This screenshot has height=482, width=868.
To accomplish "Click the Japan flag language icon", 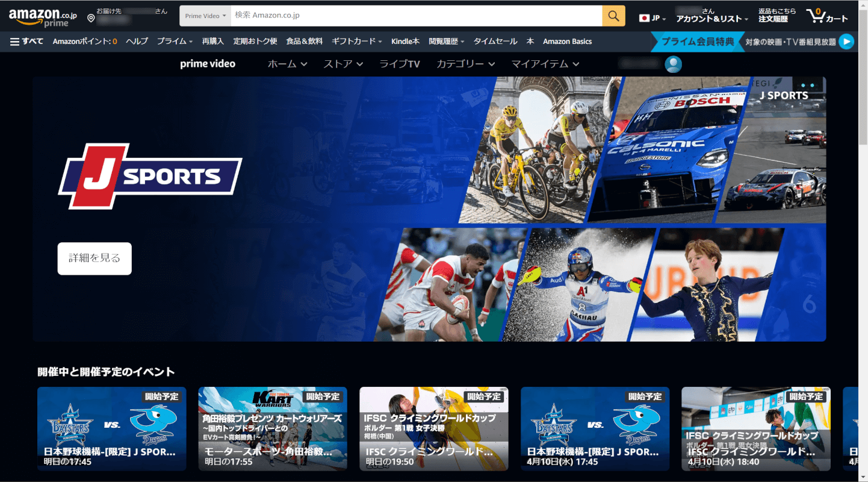I will click(644, 18).
